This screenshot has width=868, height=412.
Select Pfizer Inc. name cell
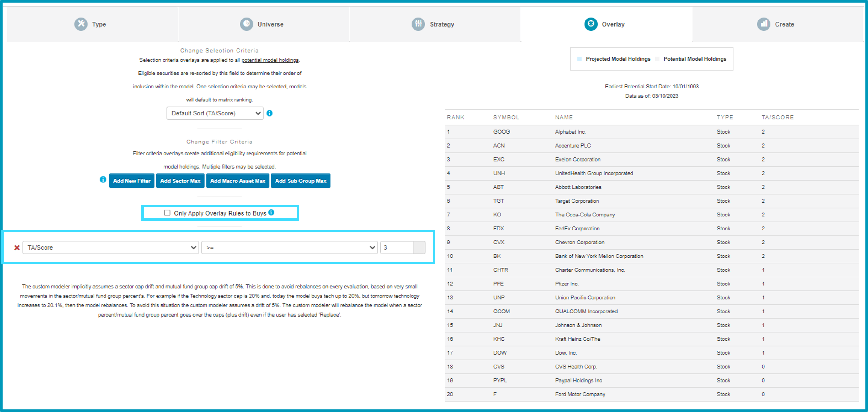pos(566,284)
